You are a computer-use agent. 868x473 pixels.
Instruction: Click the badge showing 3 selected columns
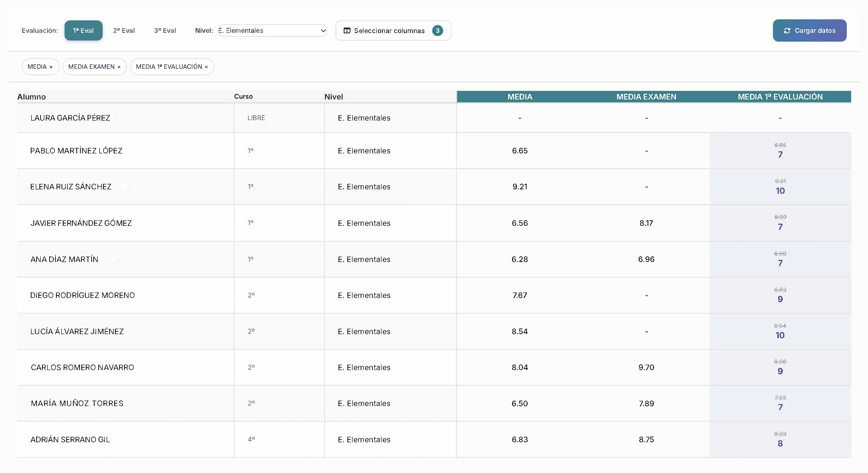(x=438, y=31)
